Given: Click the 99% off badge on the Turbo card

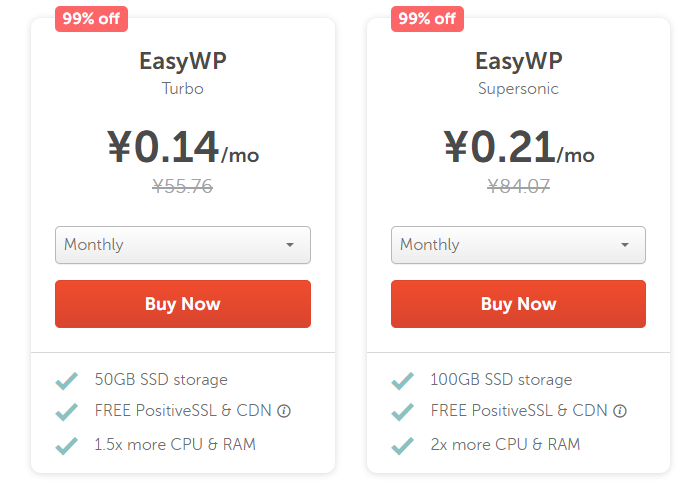Looking at the screenshot, I should coord(92,19).
